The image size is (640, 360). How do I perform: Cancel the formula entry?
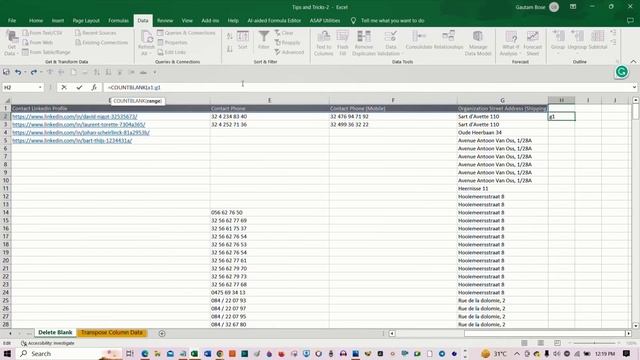coord(64,87)
